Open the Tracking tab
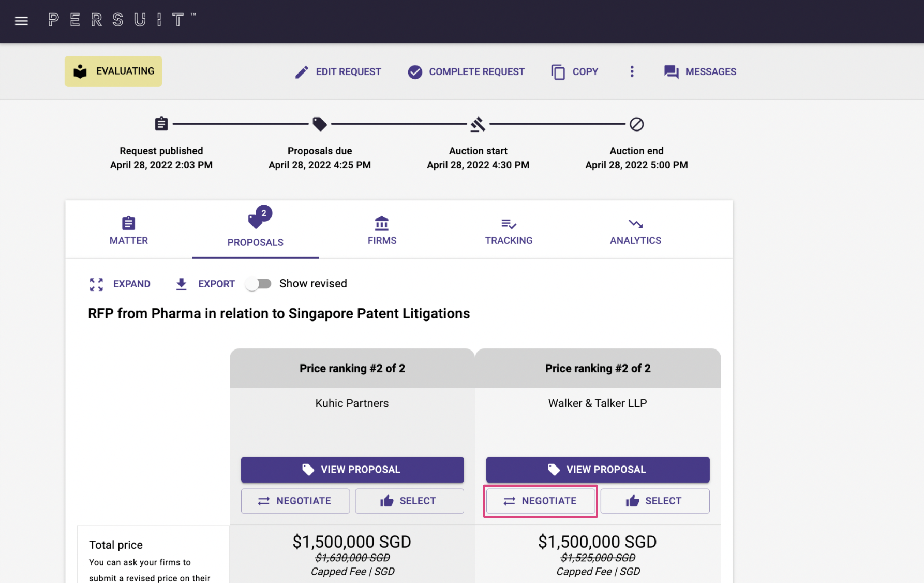Viewport: 924px width, 583px height. 509,230
